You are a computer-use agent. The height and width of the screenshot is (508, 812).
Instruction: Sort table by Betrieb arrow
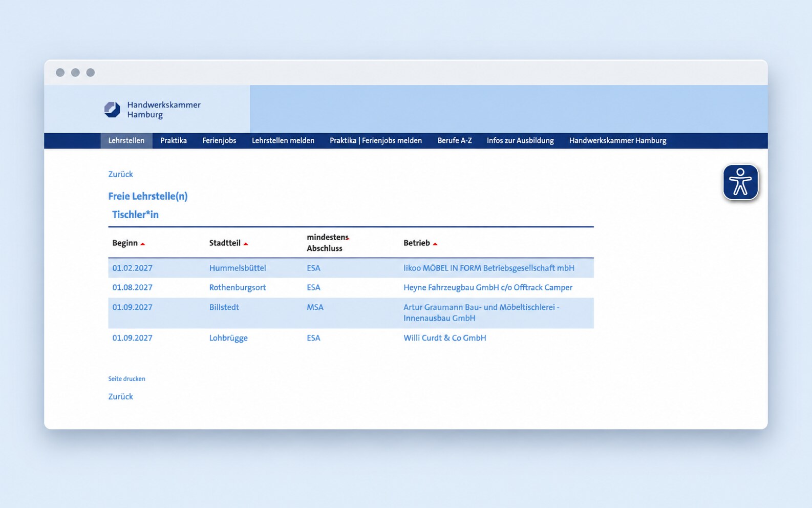tap(435, 244)
